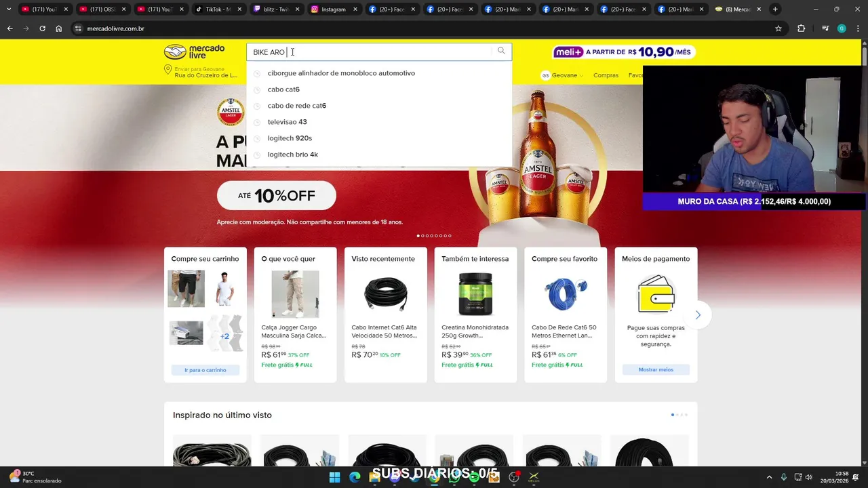Viewport: 868px width, 488px height.
Task: Click the creatine jar thumbnail
Action: coord(475,294)
